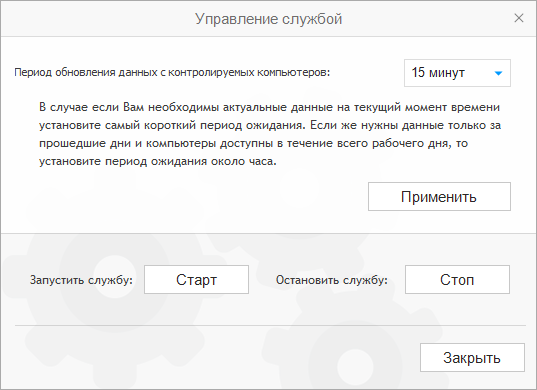Screen dimensions: 537x390
Task: Click the Закрыть button
Action: pos(472,357)
